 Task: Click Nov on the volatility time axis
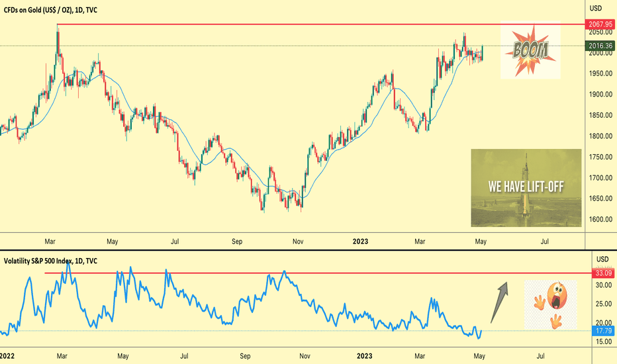tap(305, 356)
